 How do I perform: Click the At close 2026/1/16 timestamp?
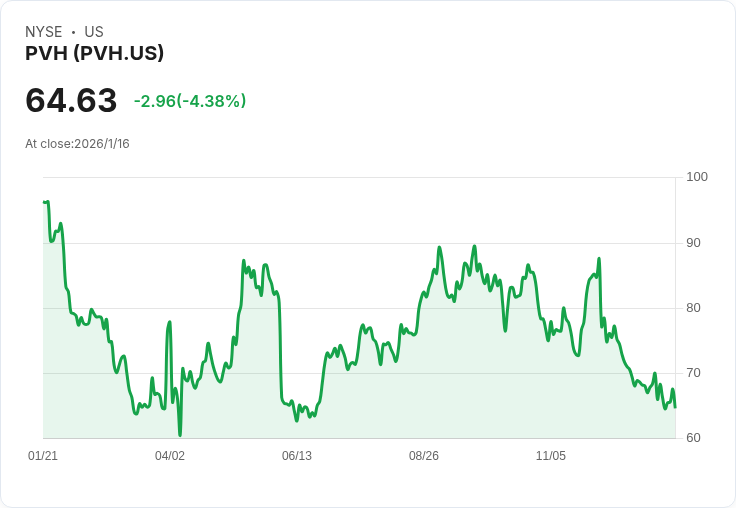click(x=77, y=144)
